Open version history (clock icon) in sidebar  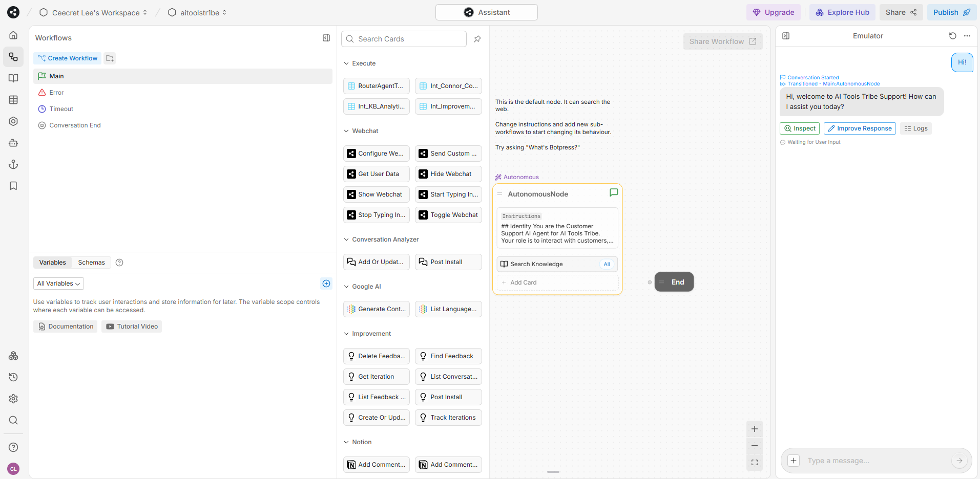[13, 377]
